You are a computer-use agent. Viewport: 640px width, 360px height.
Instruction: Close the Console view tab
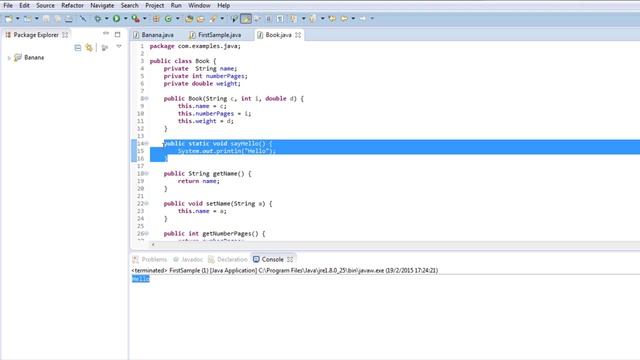[290, 260]
